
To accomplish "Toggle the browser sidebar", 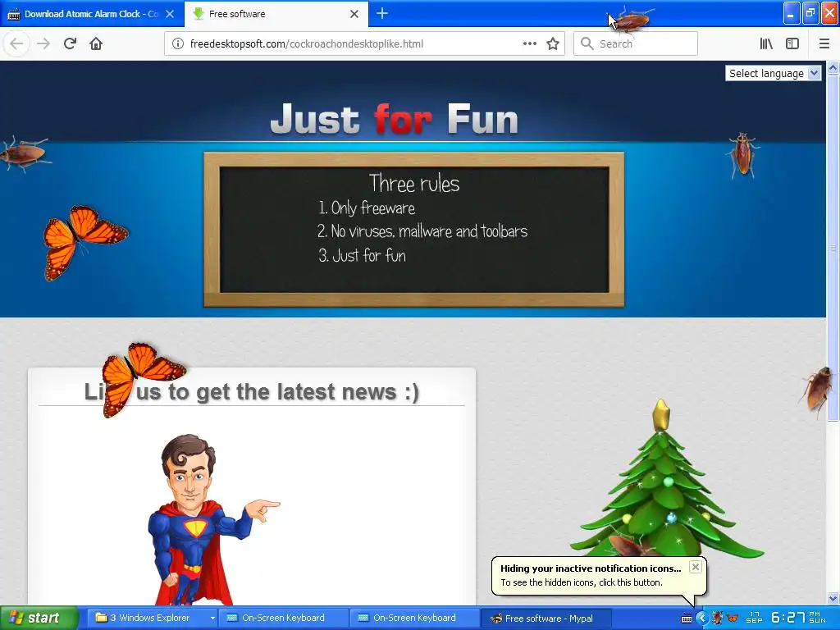I will tap(792, 43).
